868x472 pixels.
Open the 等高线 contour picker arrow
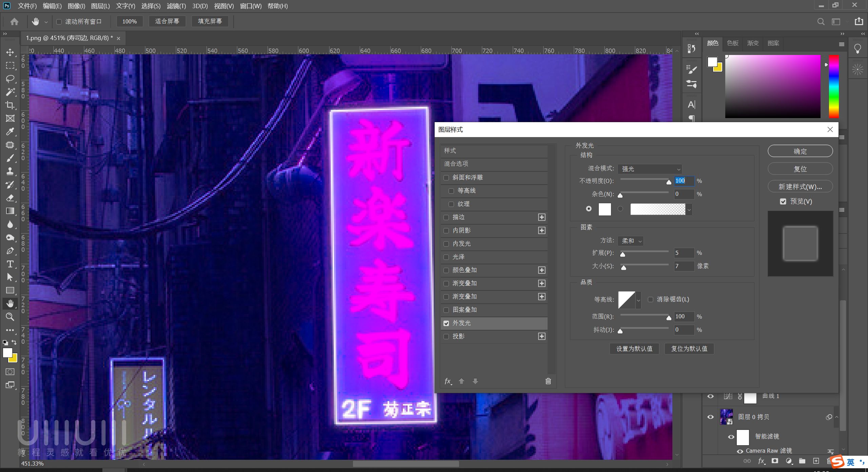point(638,300)
